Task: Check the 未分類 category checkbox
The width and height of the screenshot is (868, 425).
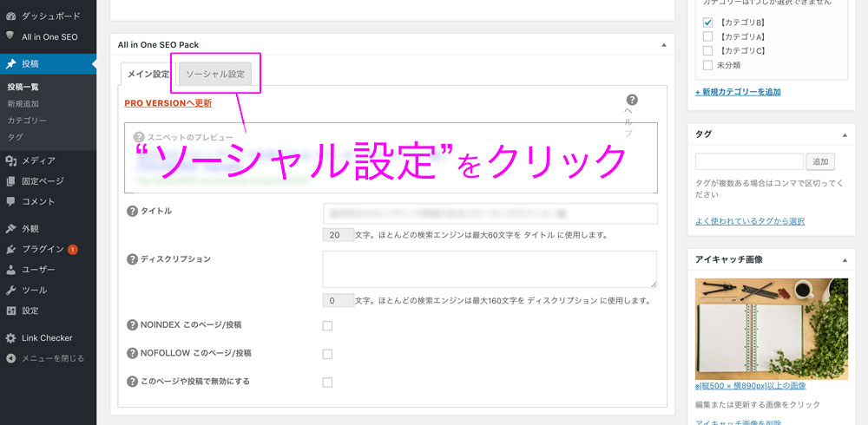Action: coord(707,65)
